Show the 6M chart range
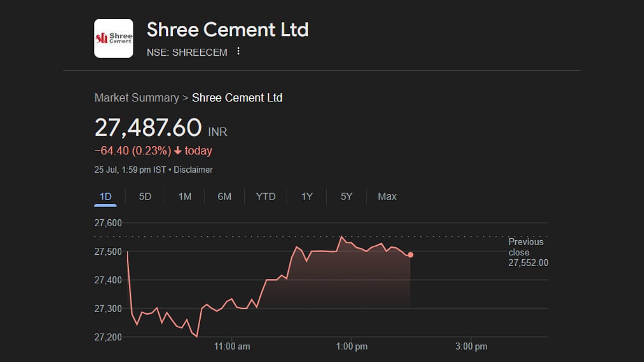Viewport: 644px width, 362px height. coord(224,196)
